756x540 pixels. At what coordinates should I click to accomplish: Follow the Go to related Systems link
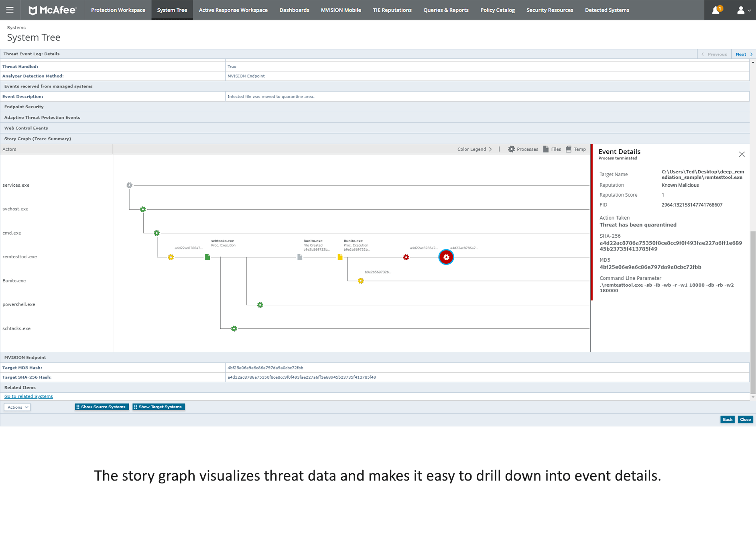[28, 396]
